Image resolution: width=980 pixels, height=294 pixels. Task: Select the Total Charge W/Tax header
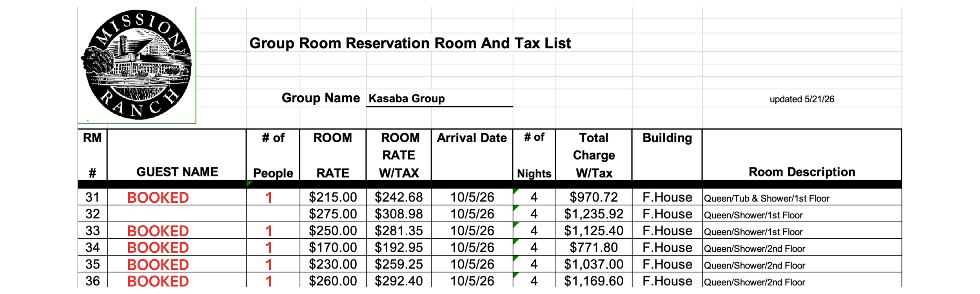point(593,155)
